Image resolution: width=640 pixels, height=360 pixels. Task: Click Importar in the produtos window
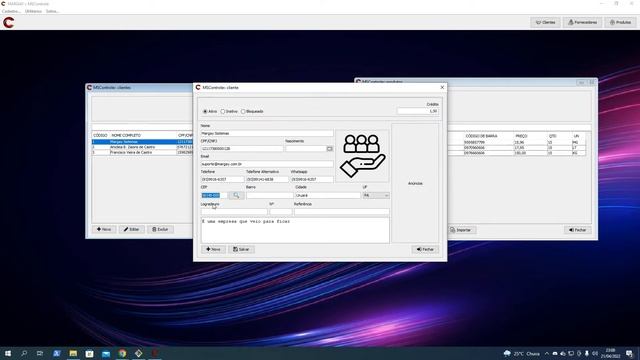coord(462,230)
